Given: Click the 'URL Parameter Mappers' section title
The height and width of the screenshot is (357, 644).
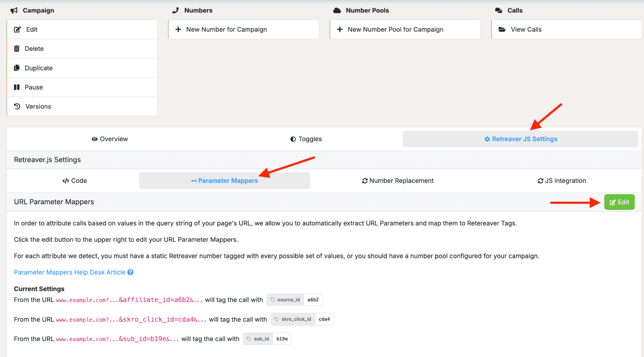Looking at the screenshot, I should tap(54, 202).
